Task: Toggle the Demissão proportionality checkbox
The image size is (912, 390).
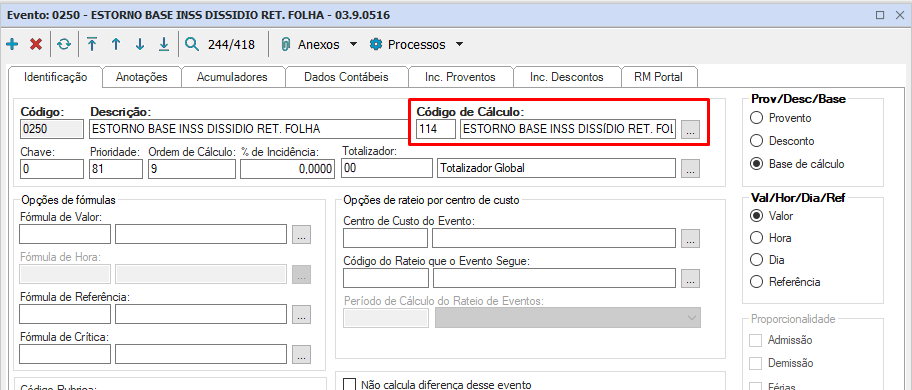Action: coord(756,363)
